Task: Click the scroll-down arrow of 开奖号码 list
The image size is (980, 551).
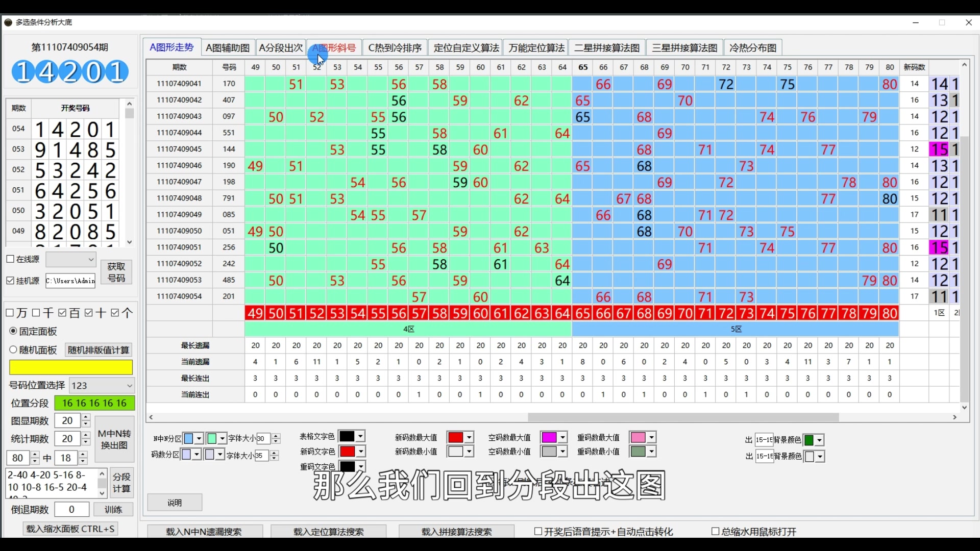Action: 129,242
